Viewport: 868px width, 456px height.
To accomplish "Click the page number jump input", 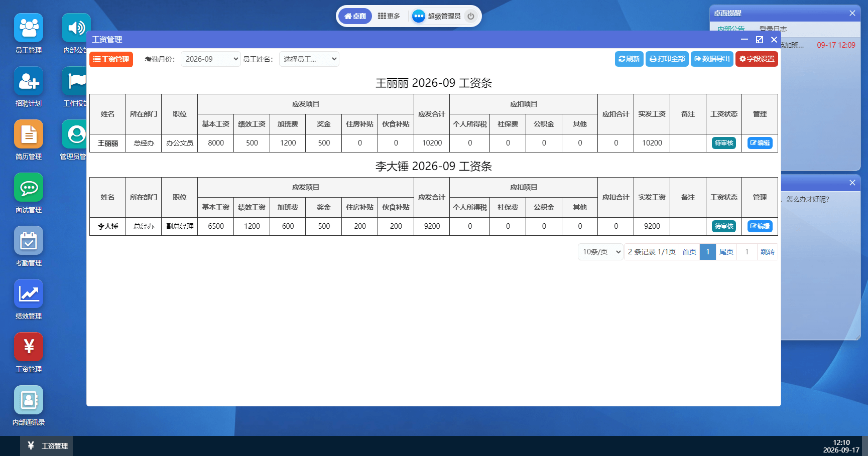I will [x=747, y=252].
